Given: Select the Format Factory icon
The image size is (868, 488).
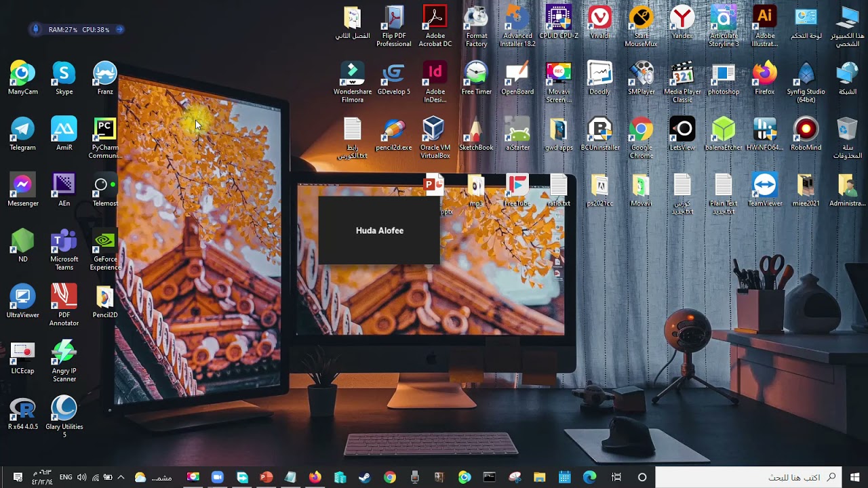Looking at the screenshot, I should pyautogui.click(x=476, y=26).
